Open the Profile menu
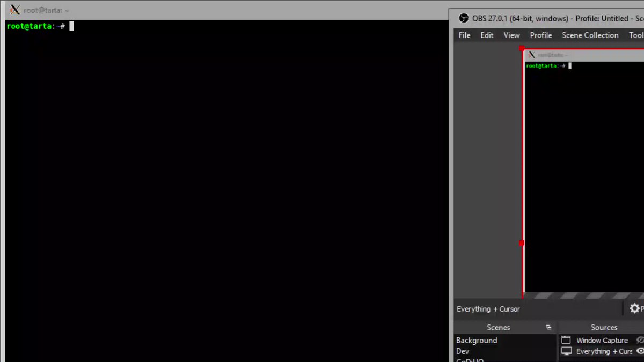 540,35
